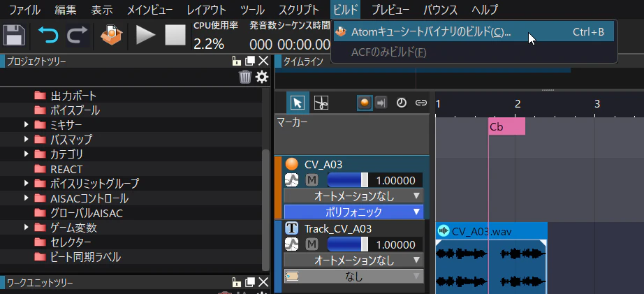The image size is (644, 294).
Task: Float the project tree panel
Action: click(250, 61)
